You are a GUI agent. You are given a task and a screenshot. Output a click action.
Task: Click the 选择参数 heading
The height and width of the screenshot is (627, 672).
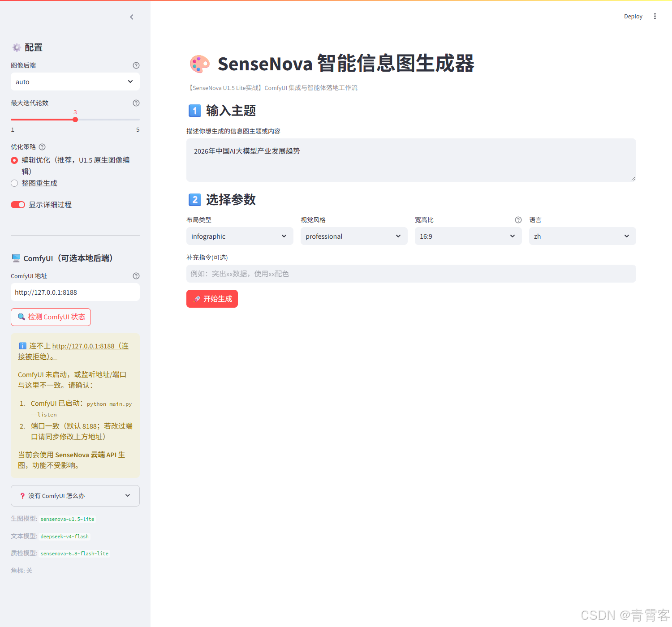(231, 200)
